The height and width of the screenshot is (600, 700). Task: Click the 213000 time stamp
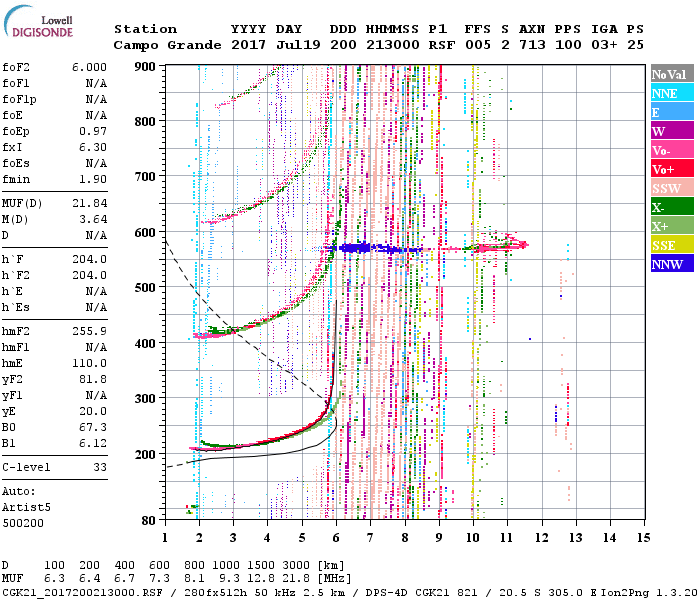393,45
